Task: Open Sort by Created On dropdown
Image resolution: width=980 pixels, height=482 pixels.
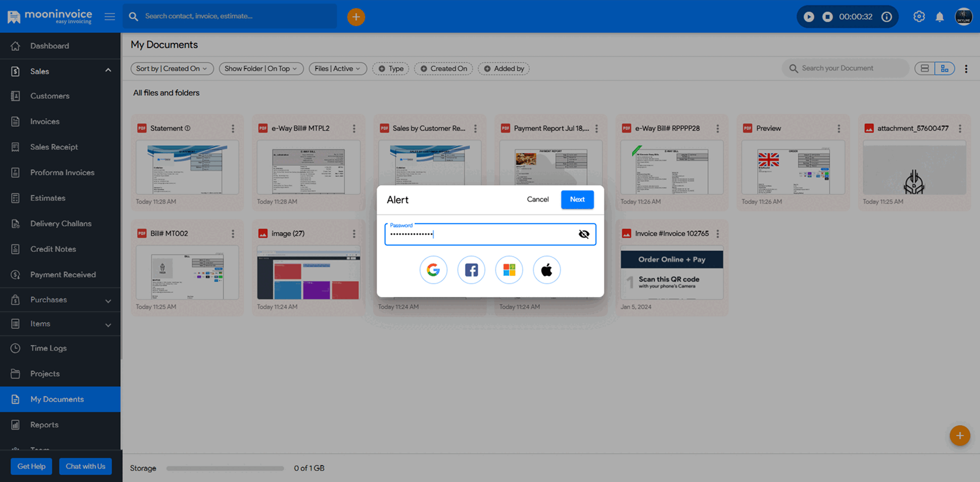Action: 172,68
